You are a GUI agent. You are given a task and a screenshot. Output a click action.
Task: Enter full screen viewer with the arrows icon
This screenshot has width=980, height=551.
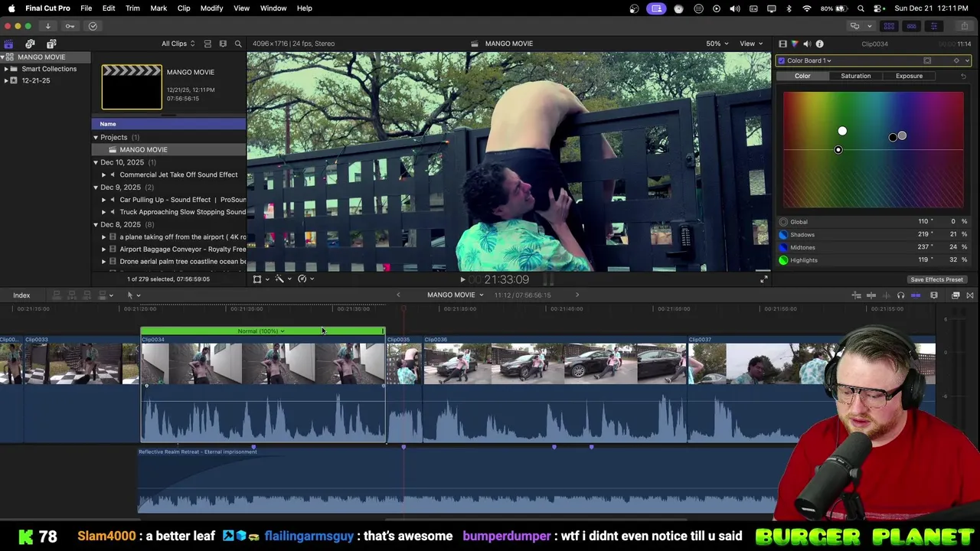(763, 279)
